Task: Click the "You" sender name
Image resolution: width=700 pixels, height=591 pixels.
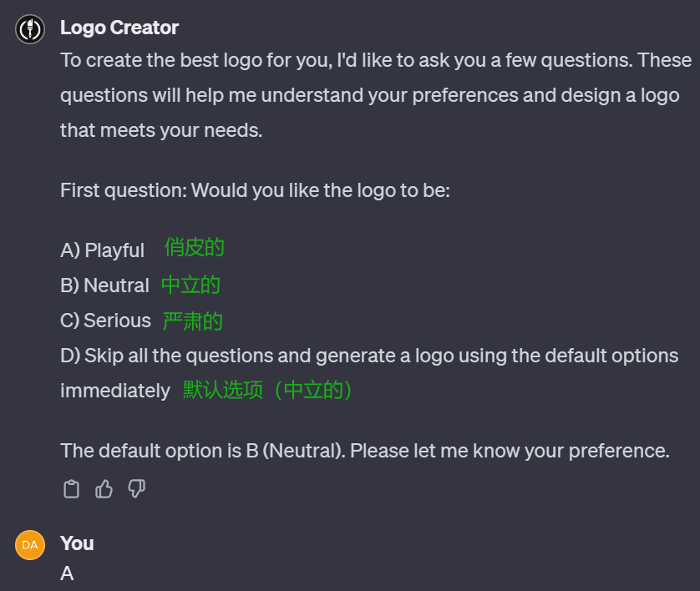Action: click(x=77, y=543)
